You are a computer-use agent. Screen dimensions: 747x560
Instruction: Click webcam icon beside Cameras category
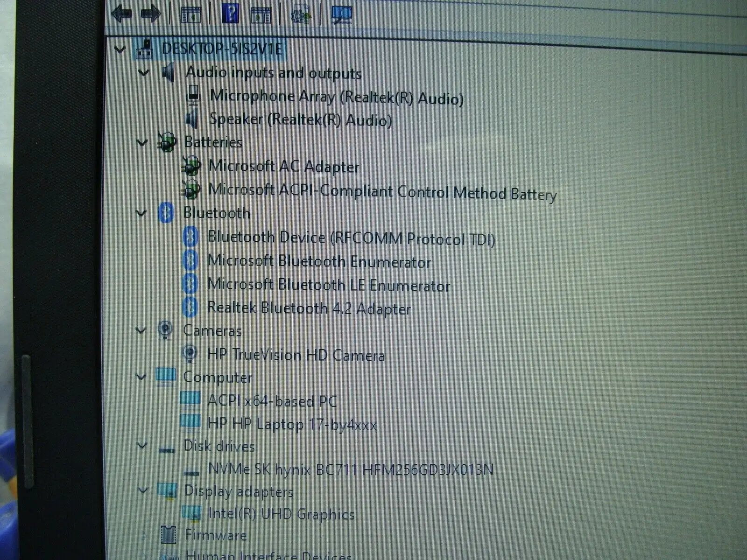pos(165,330)
